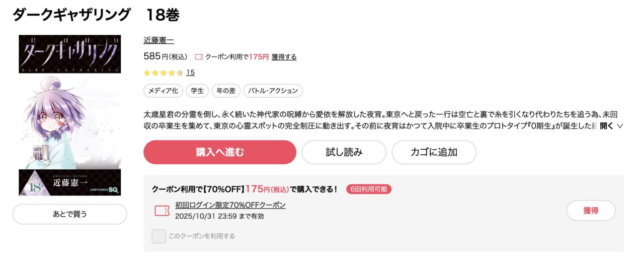Click the あとで買う button
The image size is (644, 264).
[x=70, y=214]
